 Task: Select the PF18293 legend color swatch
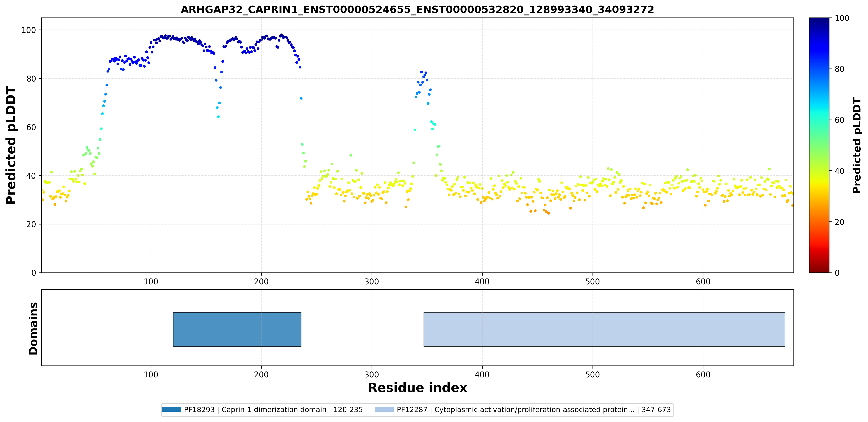click(171, 410)
